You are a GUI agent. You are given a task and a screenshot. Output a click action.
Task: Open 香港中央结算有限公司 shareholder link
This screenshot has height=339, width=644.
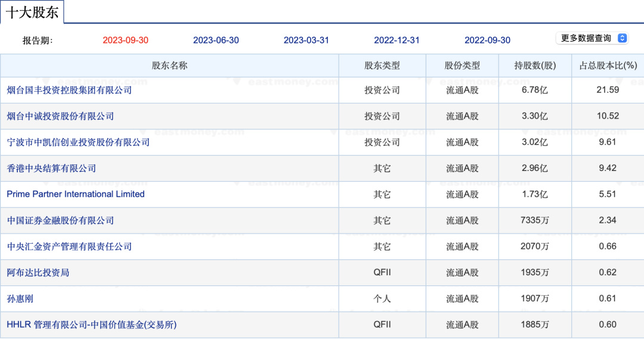tap(51, 168)
